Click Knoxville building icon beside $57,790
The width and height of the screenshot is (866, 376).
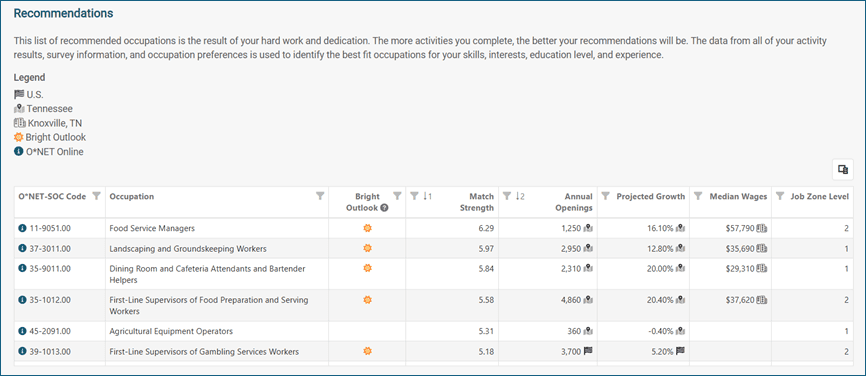762,228
